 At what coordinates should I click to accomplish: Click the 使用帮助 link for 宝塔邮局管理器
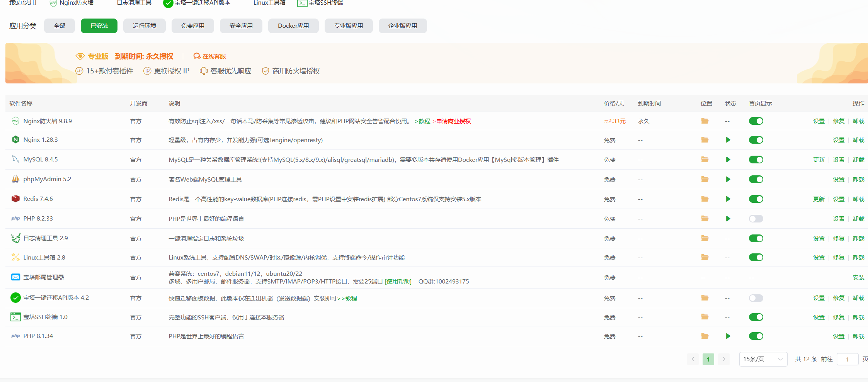[x=398, y=281]
